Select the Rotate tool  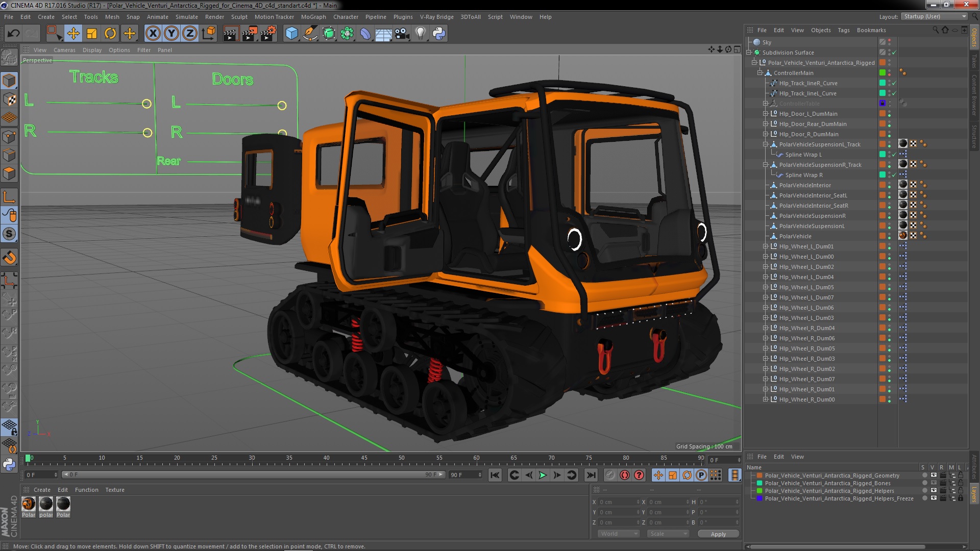coord(110,34)
